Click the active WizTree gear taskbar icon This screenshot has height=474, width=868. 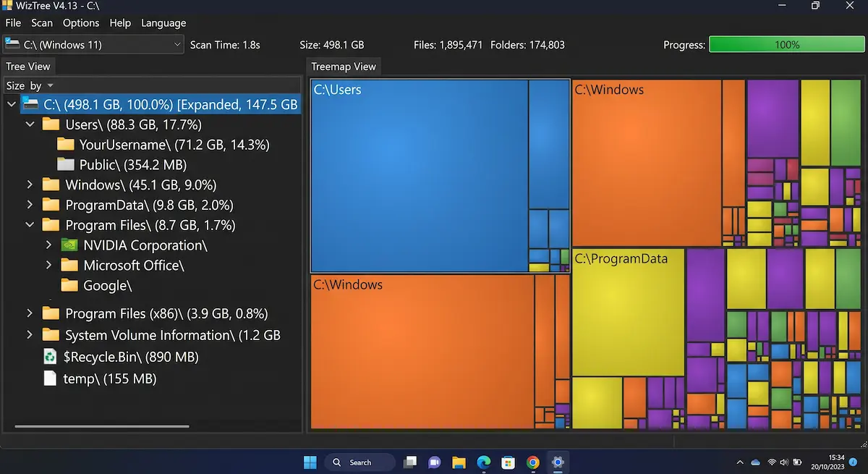point(558,462)
